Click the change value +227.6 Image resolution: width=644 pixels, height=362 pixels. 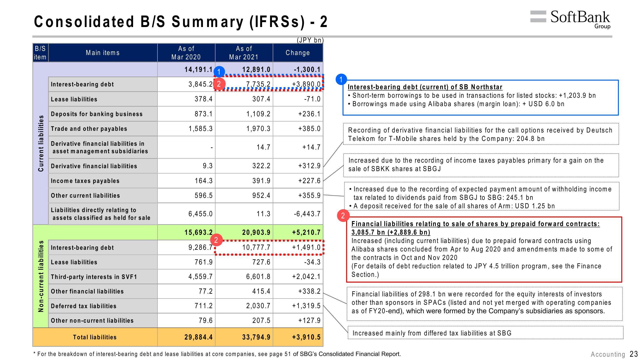pos(309,181)
